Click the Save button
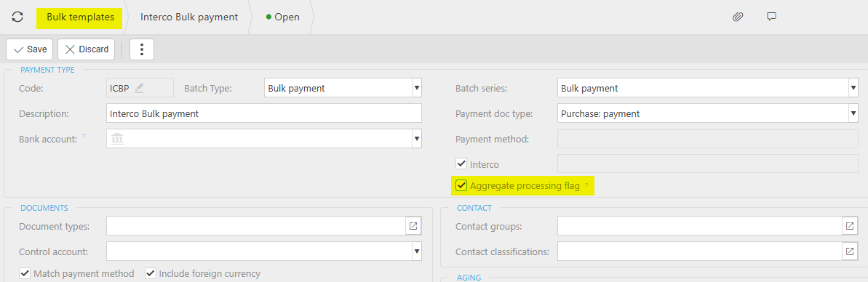868x282 pixels. coord(30,49)
